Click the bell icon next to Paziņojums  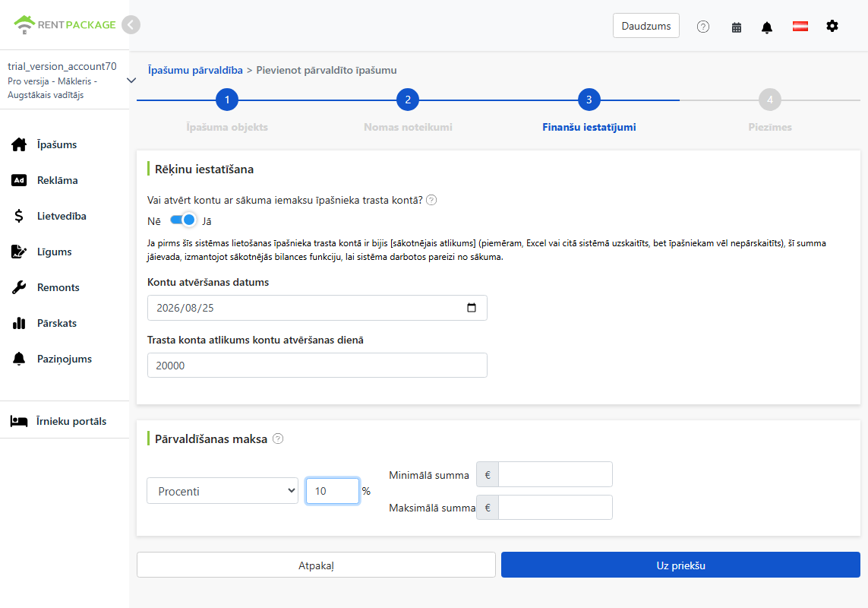pyautogui.click(x=19, y=359)
